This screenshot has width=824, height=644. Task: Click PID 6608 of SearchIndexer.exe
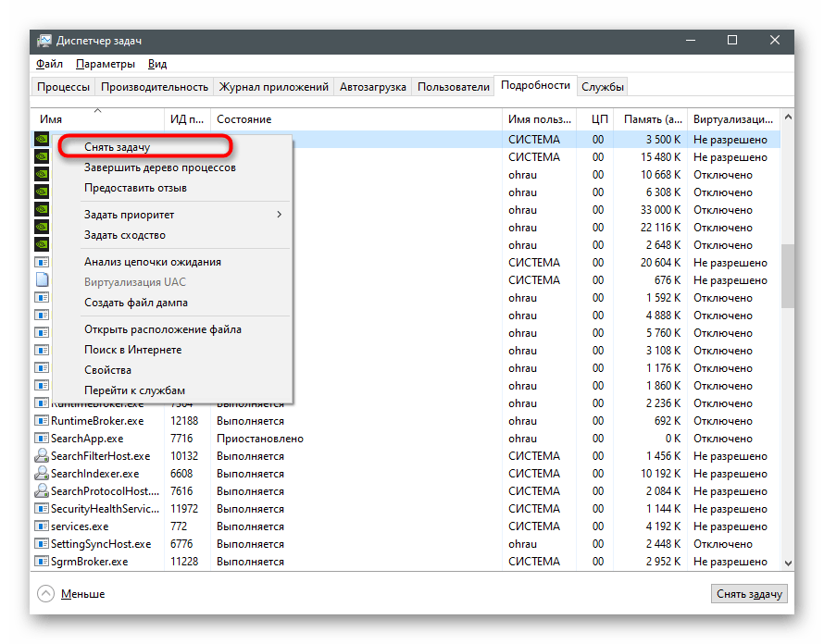tap(181, 473)
